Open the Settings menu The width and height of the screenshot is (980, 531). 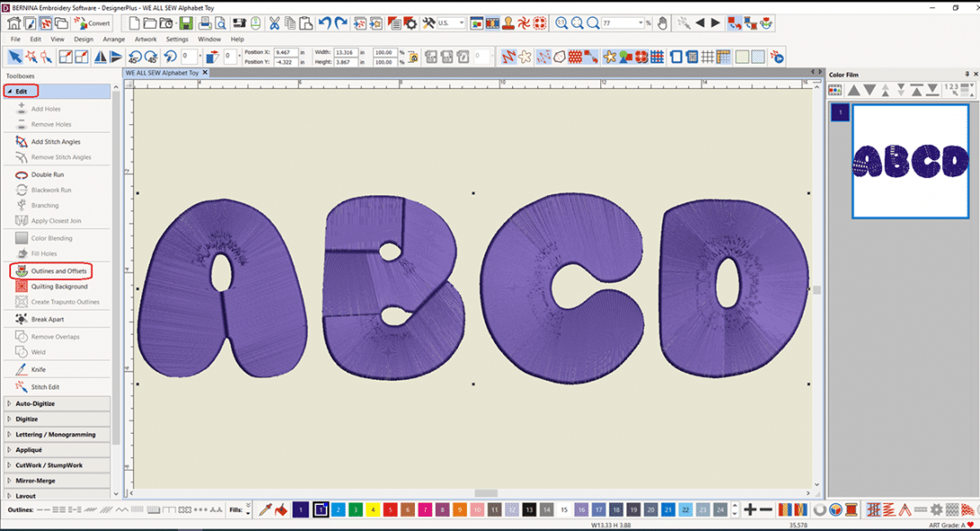pos(177,40)
